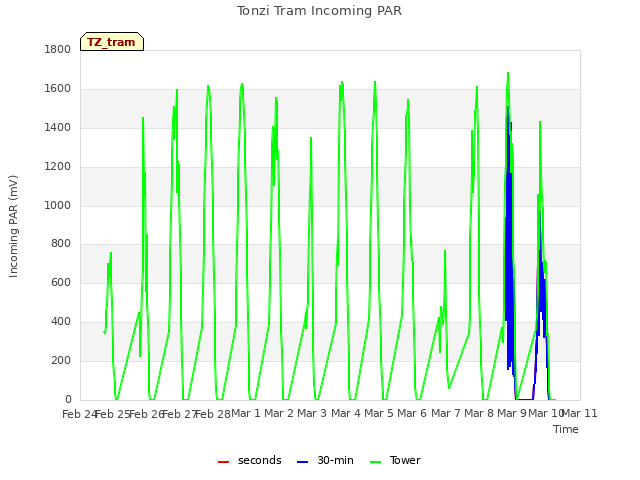Viewport: 640px width, 480px height.
Task: Click the Mar 1 x-axis date label
Action: tap(246, 413)
